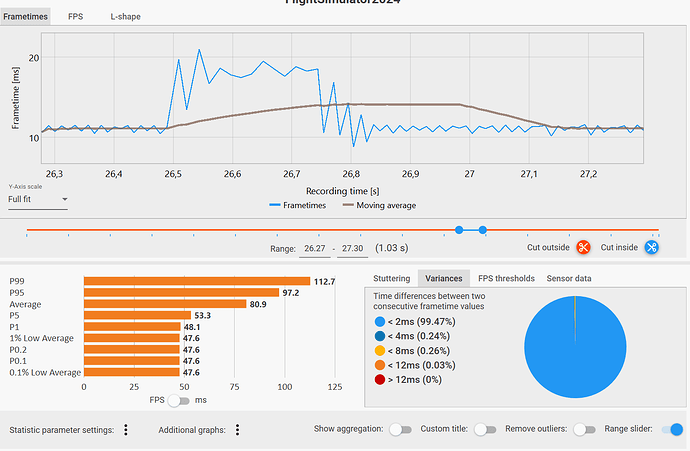Viewport: 690px width, 451px height.
Task: Toggle the FPS / ms unit switch
Action: pyautogui.click(x=179, y=400)
